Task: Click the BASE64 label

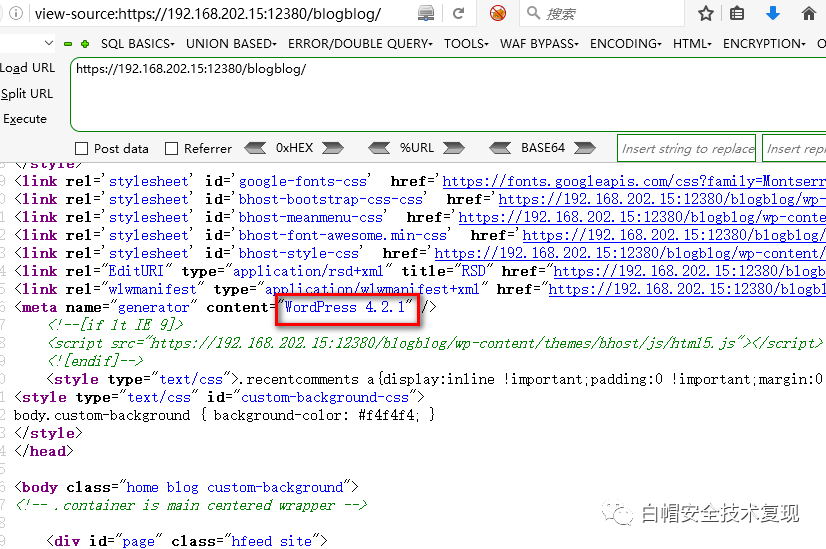Action: (x=543, y=148)
